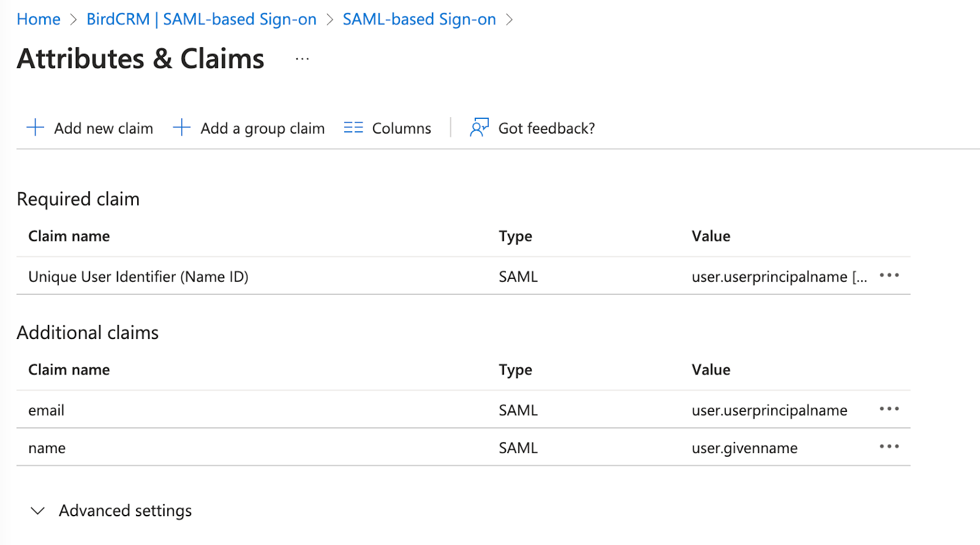Go to Home breadcrumb
The width and height of the screenshot is (980, 545).
coord(39,20)
